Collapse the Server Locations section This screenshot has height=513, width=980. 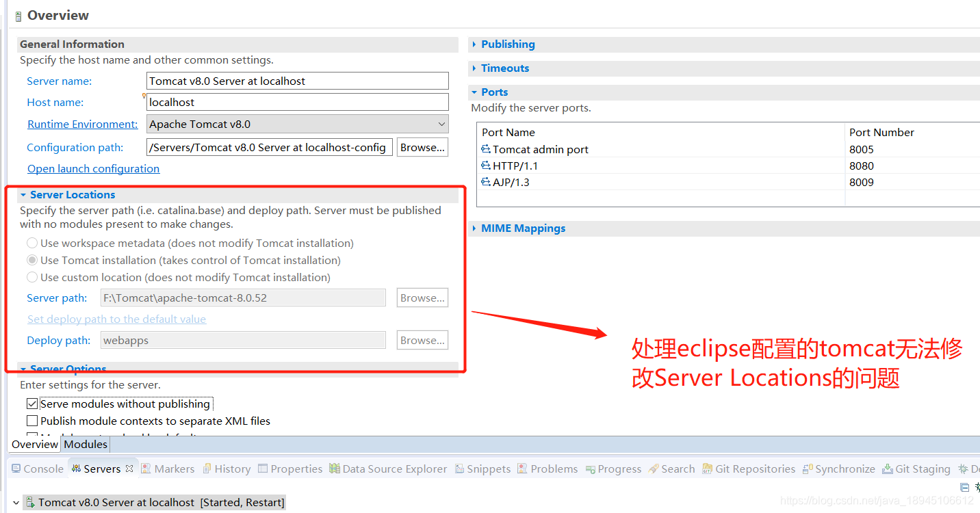[23, 195]
